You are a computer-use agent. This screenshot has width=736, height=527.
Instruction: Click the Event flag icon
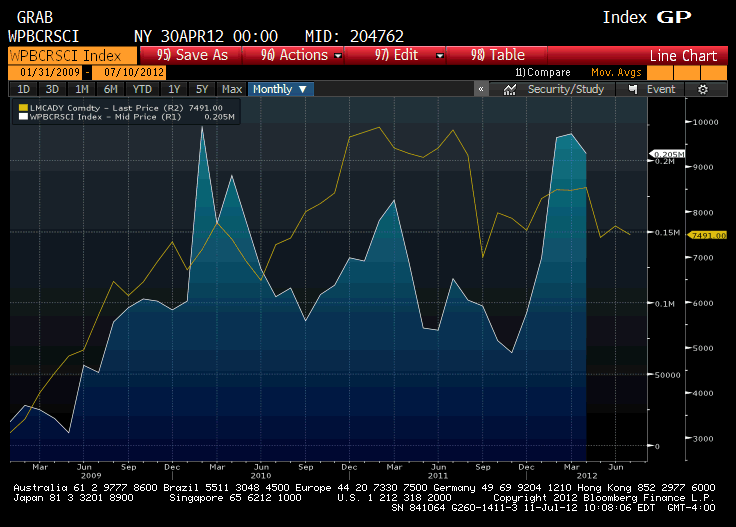(633, 89)
